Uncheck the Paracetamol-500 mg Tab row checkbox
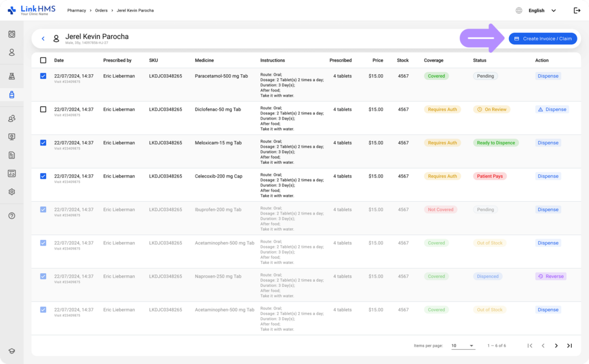The width and height of the screenshot is (589, 364). [x=43, y=76]
